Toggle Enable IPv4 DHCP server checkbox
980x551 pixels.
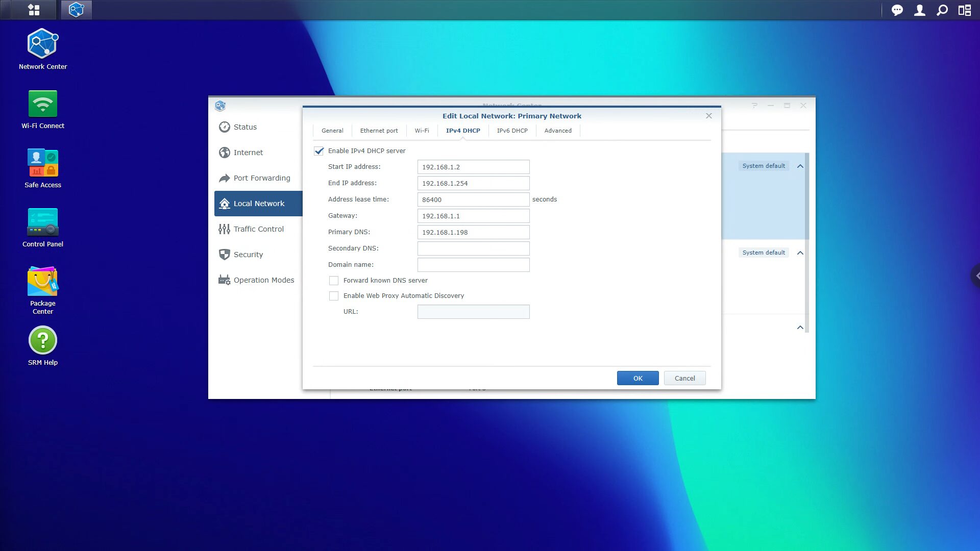point(318,150)
